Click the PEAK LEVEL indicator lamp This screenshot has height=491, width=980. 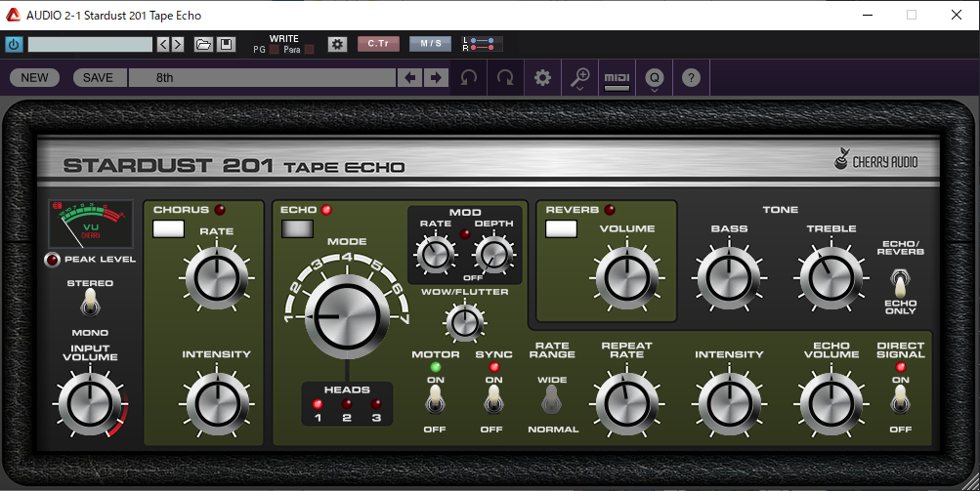[x=53, y=260]
